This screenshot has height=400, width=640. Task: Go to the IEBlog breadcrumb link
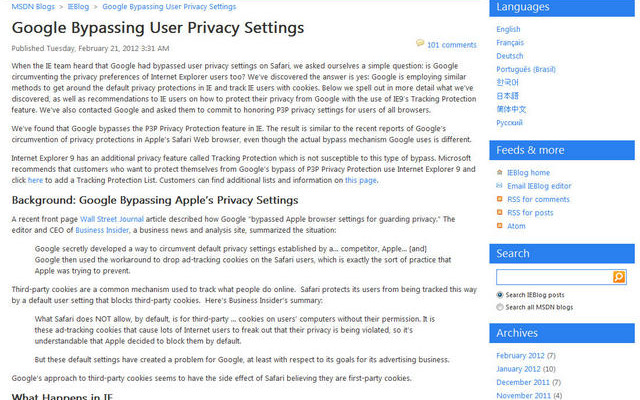click(78, 7)
